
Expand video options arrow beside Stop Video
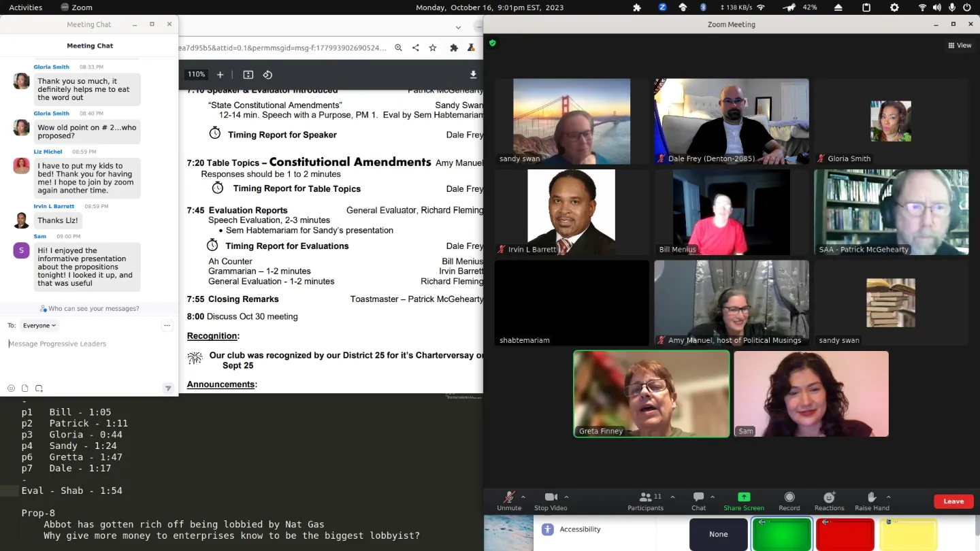pyautogui.click(x=566, y=497)
